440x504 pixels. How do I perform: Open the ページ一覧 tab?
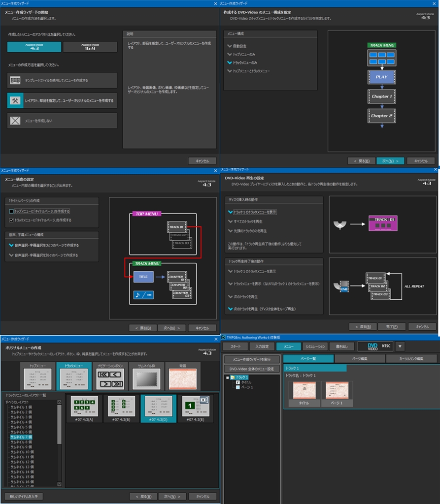(x=308, y=359)
